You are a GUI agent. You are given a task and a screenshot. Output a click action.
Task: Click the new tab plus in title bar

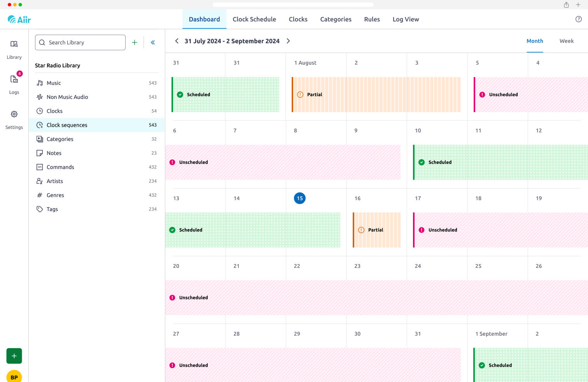point(578,5)
